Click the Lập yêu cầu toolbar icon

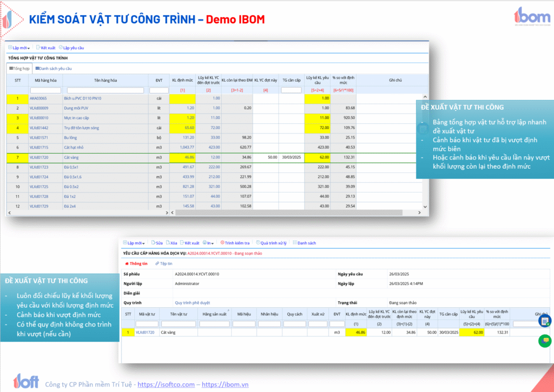click(61, 48)
